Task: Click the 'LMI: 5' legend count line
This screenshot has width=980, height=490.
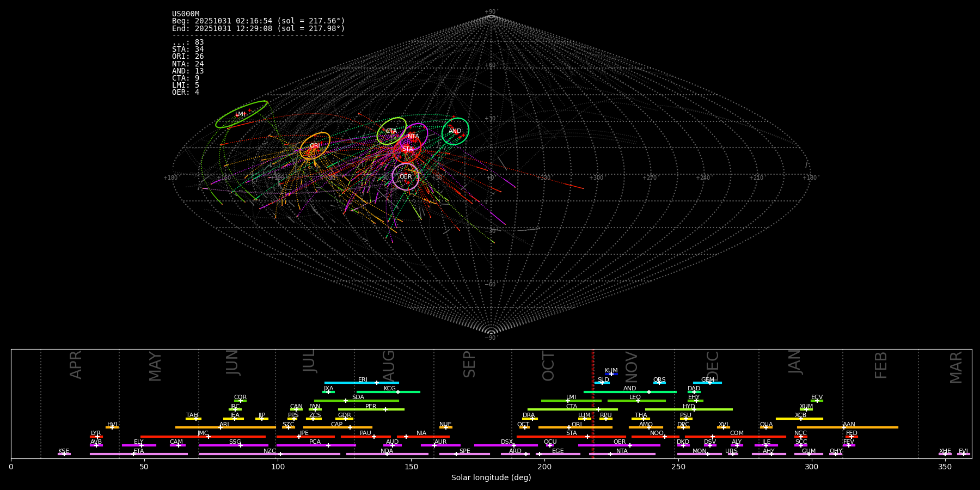Action: tap(186, 85)
